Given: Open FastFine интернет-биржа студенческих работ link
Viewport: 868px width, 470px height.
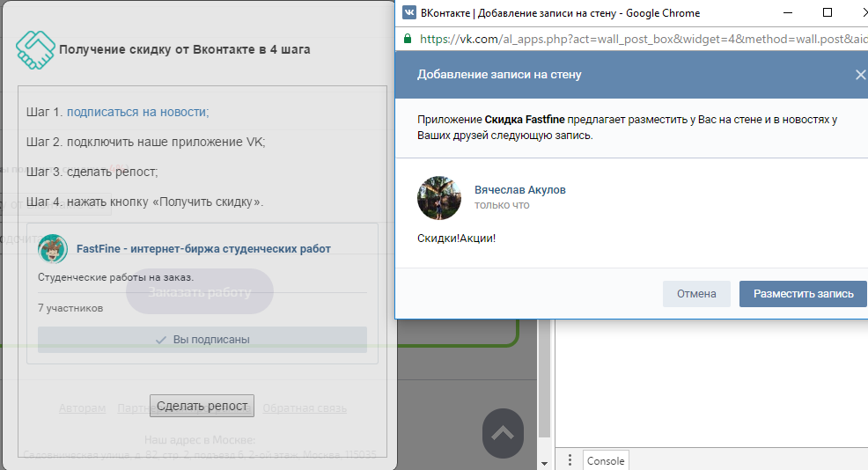Looking at the screenshot, I should [203, 248].
